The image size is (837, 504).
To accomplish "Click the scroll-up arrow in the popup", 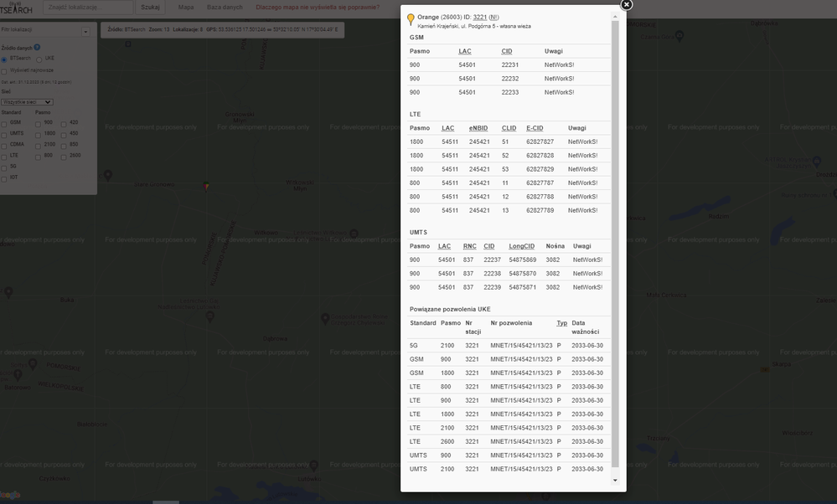I will coord(615,16).
